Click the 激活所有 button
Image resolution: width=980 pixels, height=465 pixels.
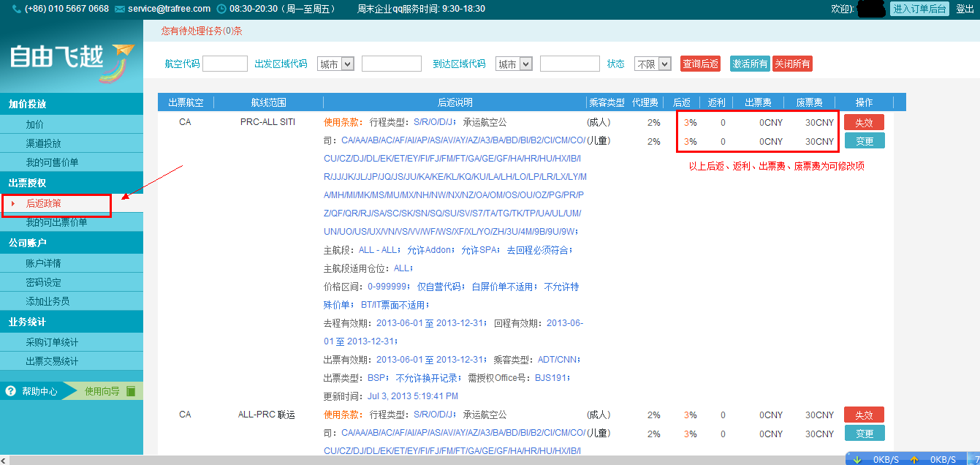point(750,64)
